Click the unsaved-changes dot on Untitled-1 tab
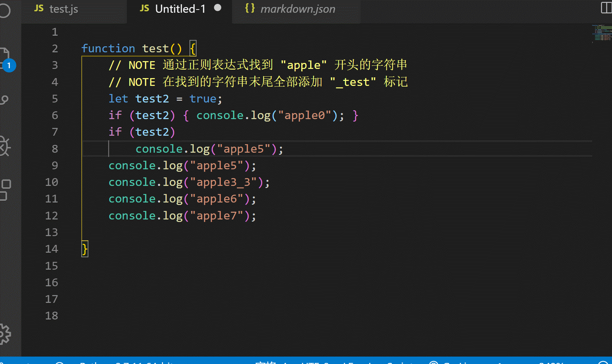This screenshot has width=612, height=364. [218, 7]
